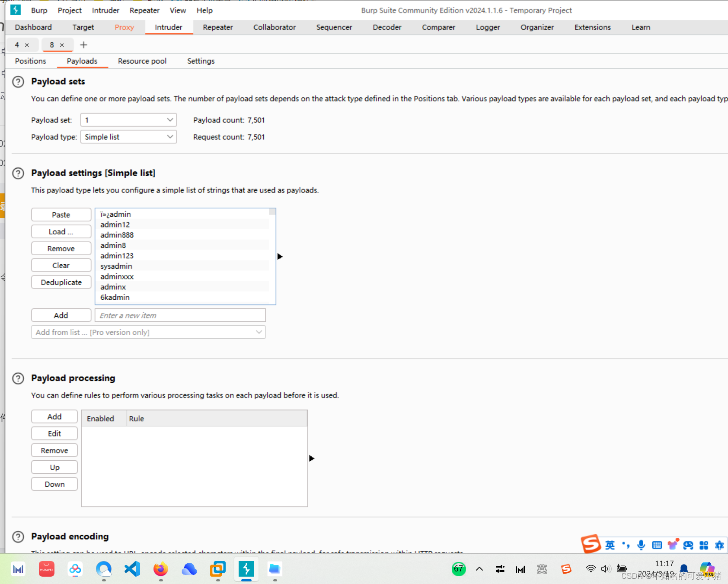Click Burp Suite taskbar icon
The height and width of the screenshot is (584, 728).
coord(246,569)
